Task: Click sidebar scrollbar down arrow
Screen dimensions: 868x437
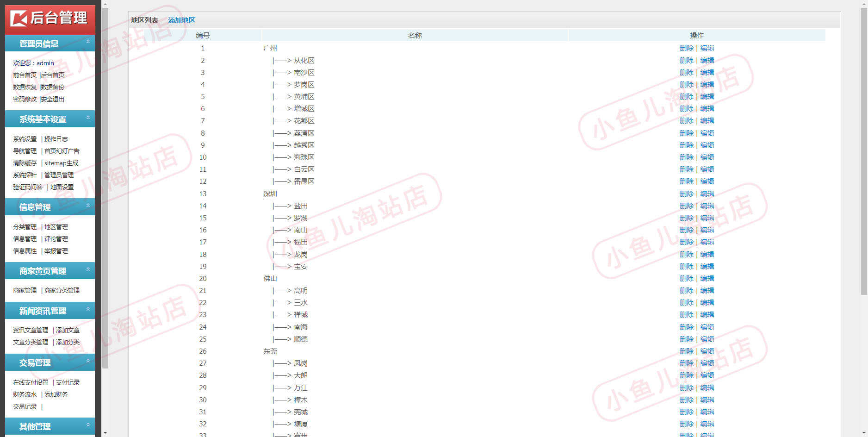Action: click(105, 433)
